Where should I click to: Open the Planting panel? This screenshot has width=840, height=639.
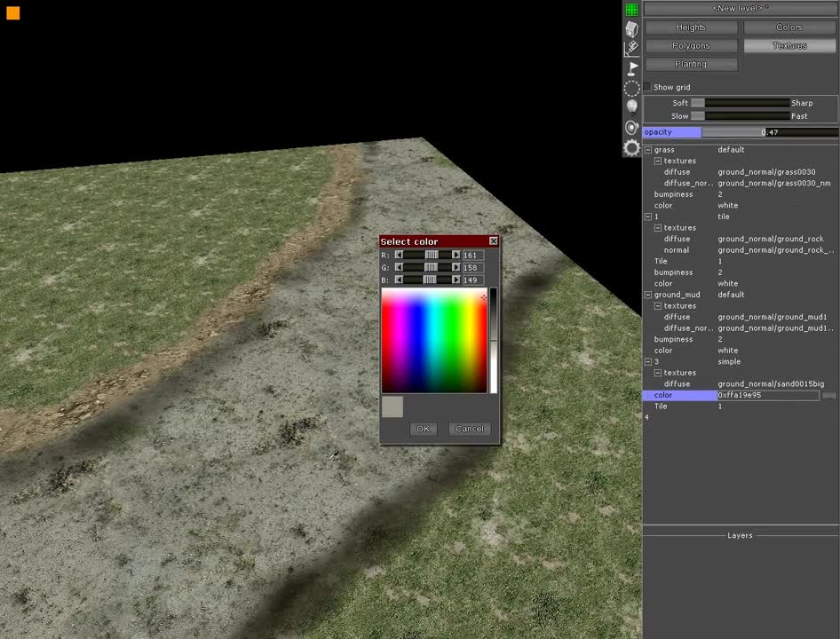[x=690, y=63]
